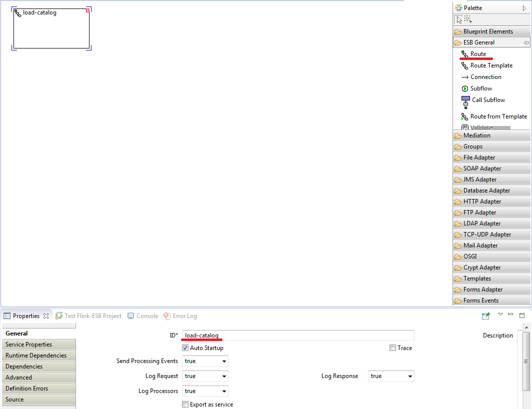
Task: Activate the arrow selection tool in palette
Action: 459,19
